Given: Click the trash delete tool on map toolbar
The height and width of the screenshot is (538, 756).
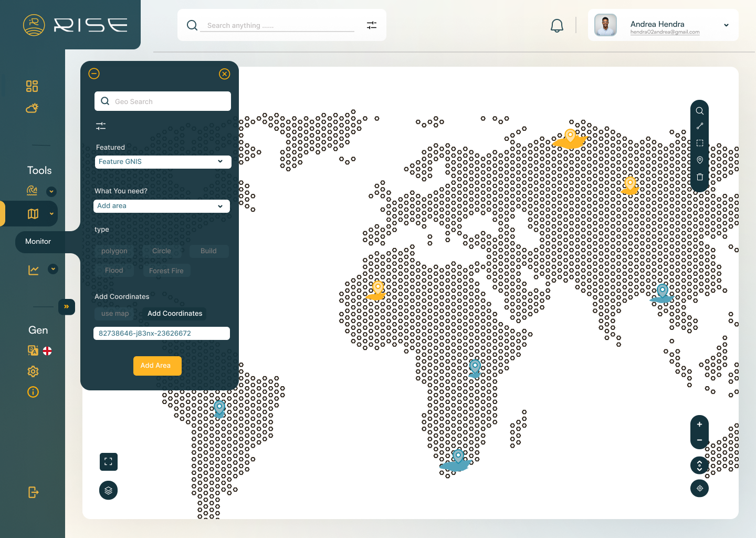Looking at the screenshot, I should click(699, 177).
